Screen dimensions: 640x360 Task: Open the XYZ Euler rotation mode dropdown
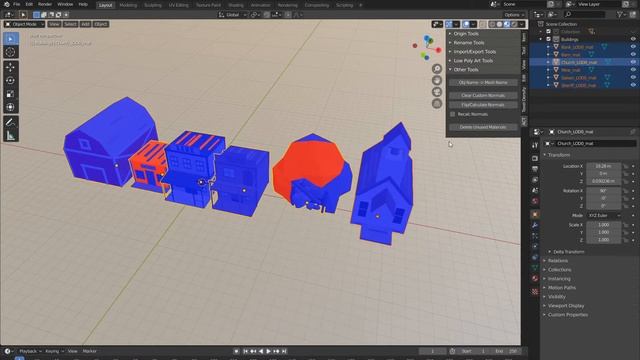tap(604, 216)
